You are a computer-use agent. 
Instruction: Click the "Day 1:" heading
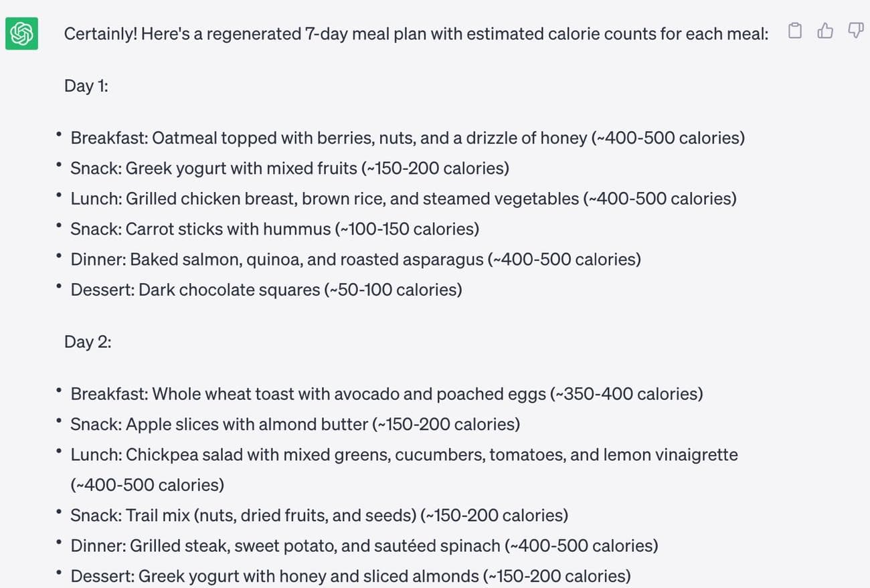pos(86,86)
